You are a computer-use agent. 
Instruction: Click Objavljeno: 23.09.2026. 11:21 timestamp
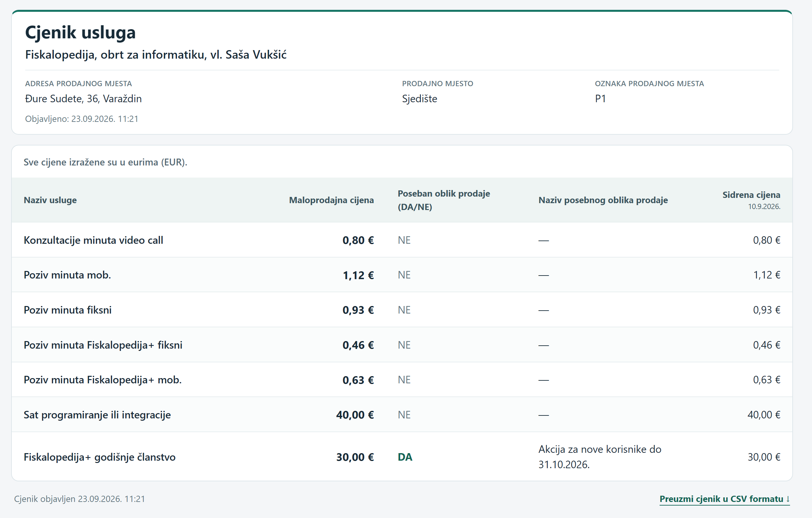[82, 119]
